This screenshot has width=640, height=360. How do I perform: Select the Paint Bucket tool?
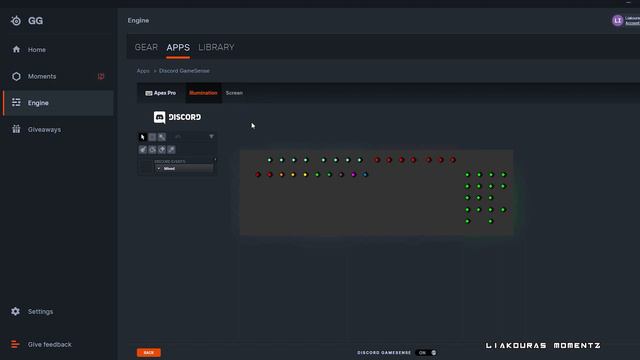point(152,150)
